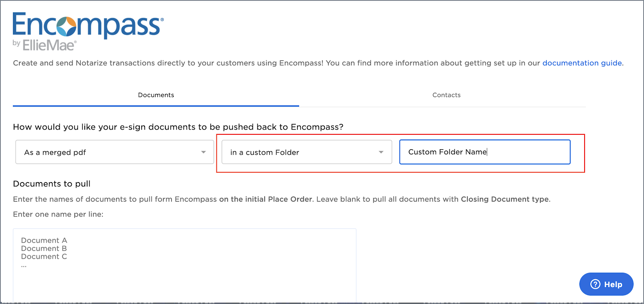Screen dimensions: 644x304
Task: Switch to the Documents tab
Action: (x=156, y=95)
